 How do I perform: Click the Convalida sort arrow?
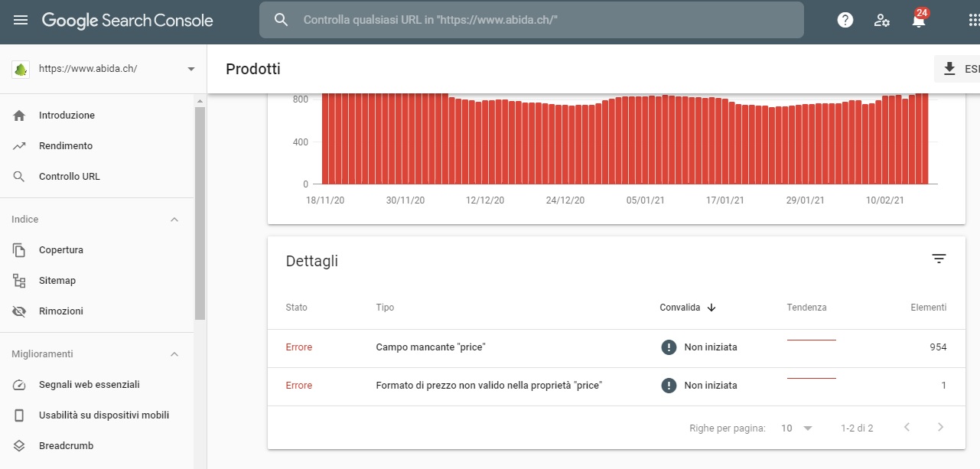click(x=711, y=308)
